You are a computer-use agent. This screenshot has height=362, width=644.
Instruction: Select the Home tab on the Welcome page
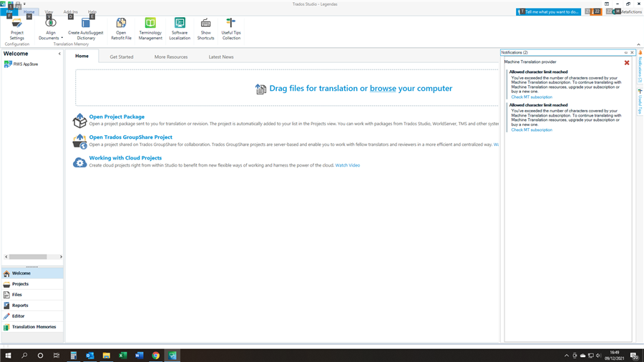[x=82, y=56]
